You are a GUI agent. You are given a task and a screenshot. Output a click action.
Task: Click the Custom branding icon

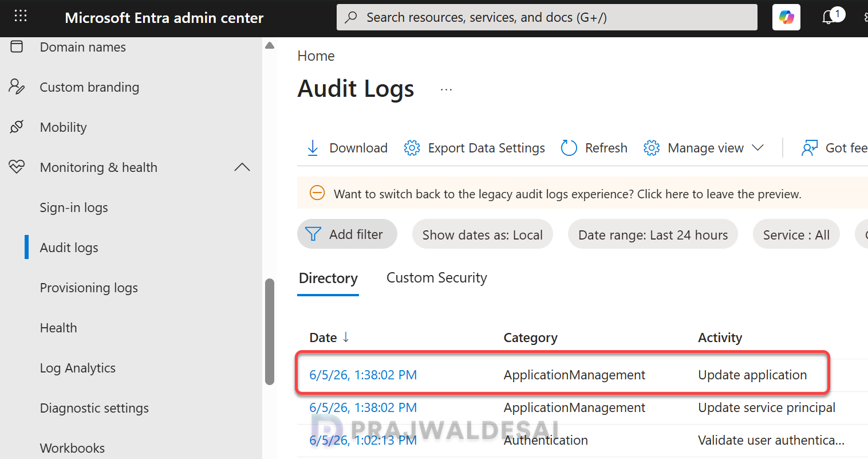tap(17, 87)
